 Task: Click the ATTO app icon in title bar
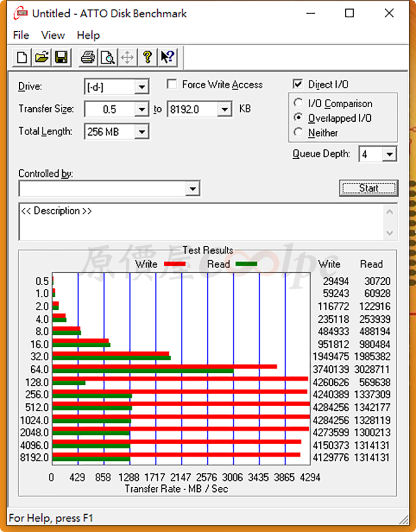click(x=21, y=14)
